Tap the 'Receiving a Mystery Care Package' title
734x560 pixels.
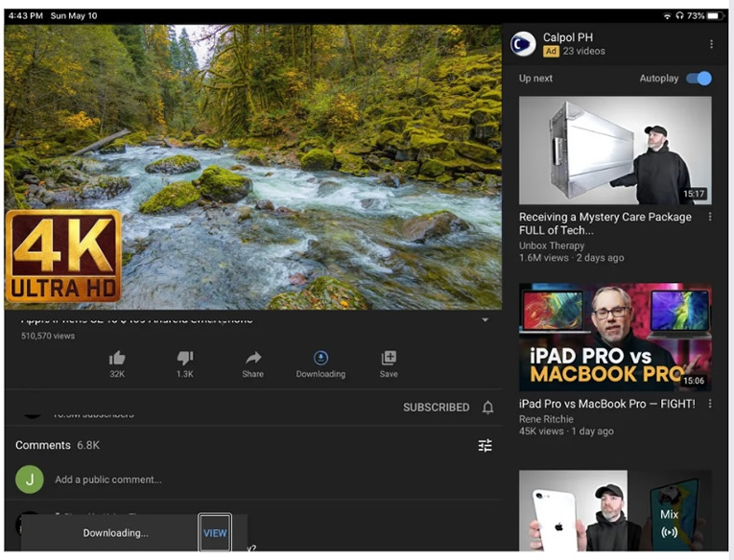click(x=604, y=223)
